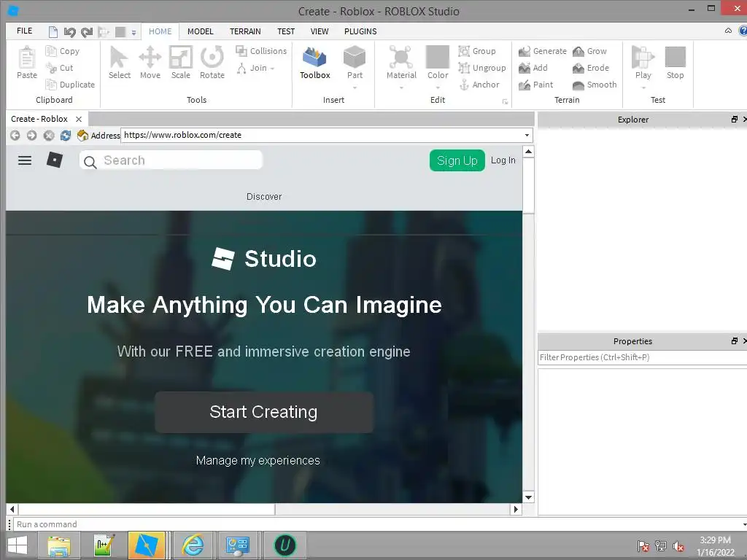
Task: Expand the Play dropdown arrow
Action: (x=643, y=87)
